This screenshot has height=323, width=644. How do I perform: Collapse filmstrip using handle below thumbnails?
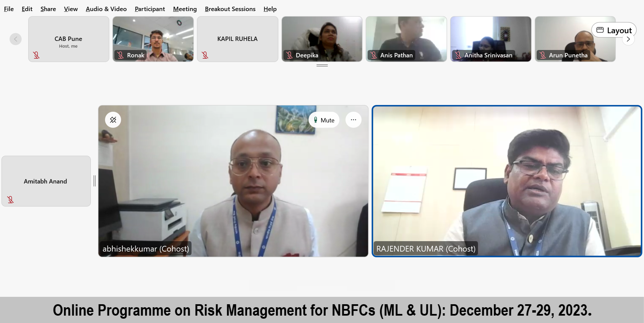click(x=322, y=65)
